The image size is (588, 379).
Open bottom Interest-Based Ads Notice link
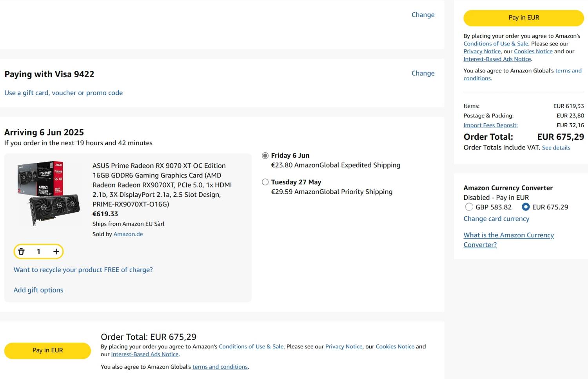click(x=145, y=354)
